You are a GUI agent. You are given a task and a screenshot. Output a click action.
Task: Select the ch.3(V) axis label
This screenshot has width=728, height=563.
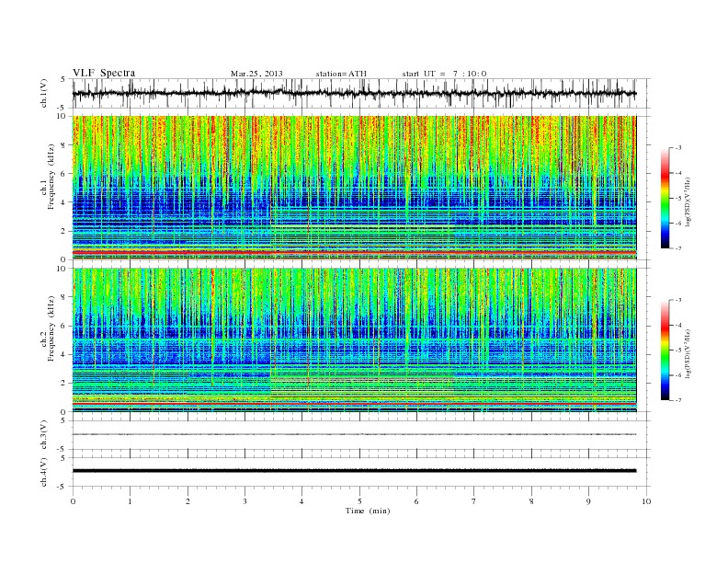pyautogui.click(x=44, y=435)
